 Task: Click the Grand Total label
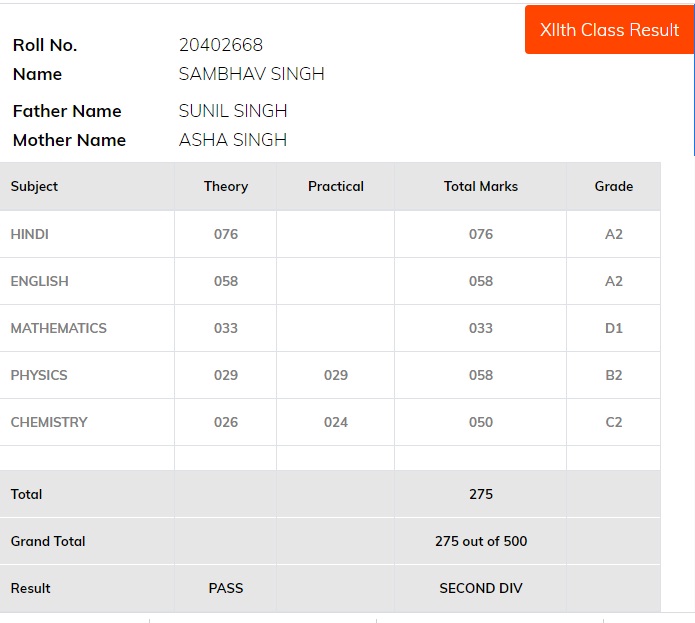click(x=48, y=541)
